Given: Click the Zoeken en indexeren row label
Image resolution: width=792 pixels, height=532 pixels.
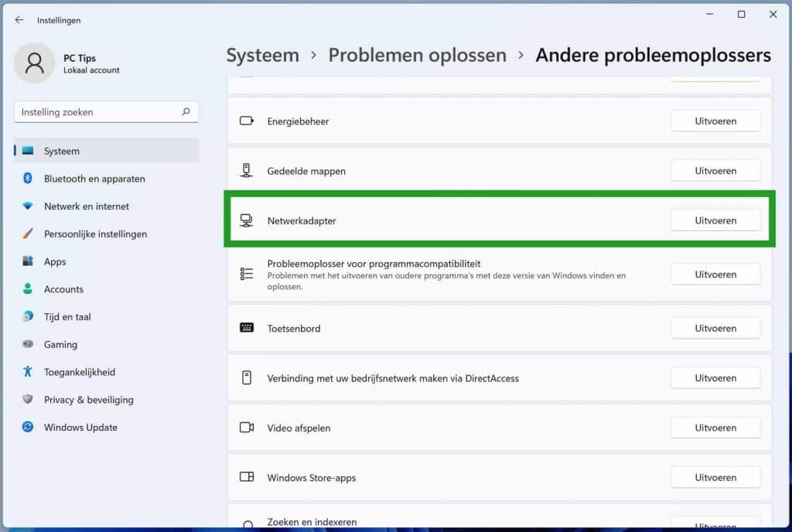Looking at the screenshot, I should click(312, 522).
